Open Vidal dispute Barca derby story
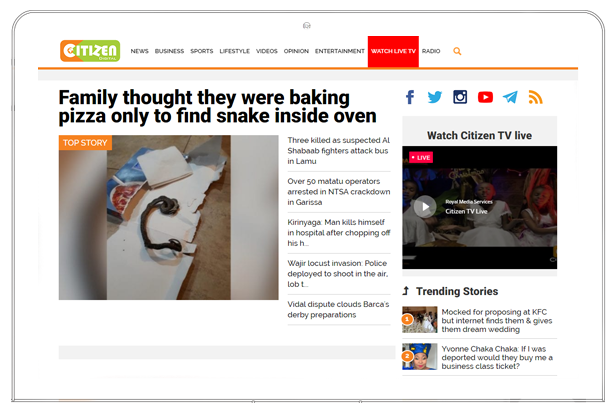The width and height of the screenshot is (616, 412). coord(338,309)
